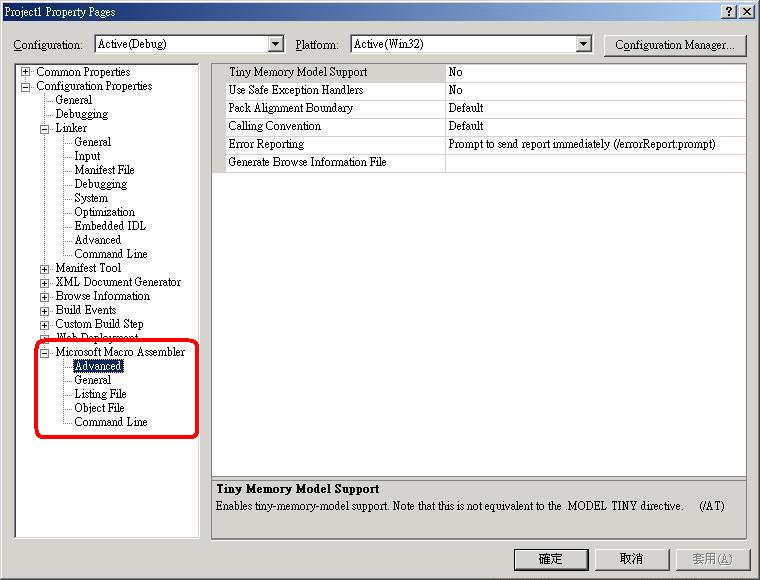Click the Error Reporting prompt value
The height and width of the screenshot is (580, 760).
tap(596, 144)
